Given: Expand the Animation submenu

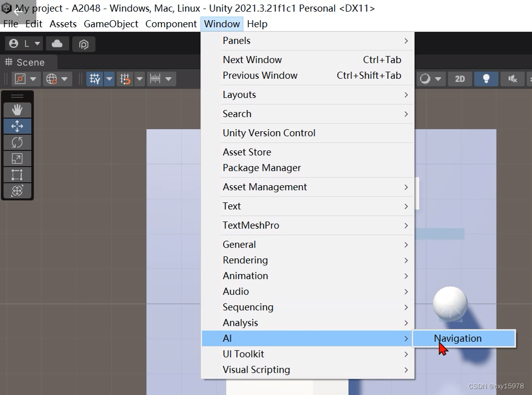Looking at the screenshot, I should 308,275.
